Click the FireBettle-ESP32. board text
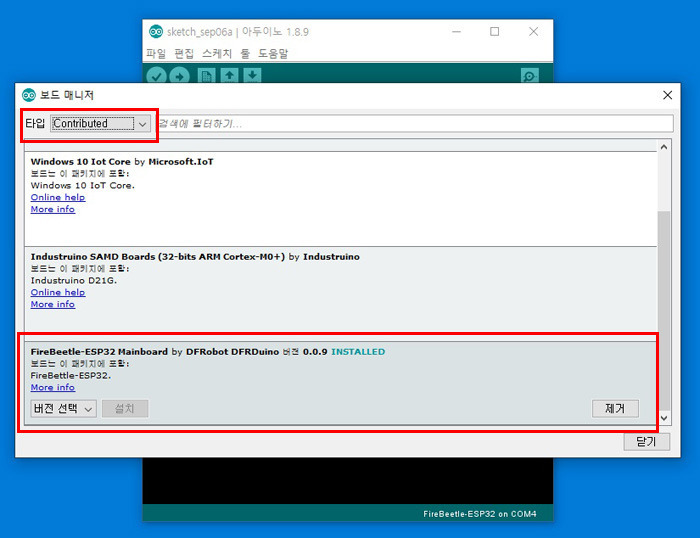Viewport: 700px width, 538px height. coord(71,375)
